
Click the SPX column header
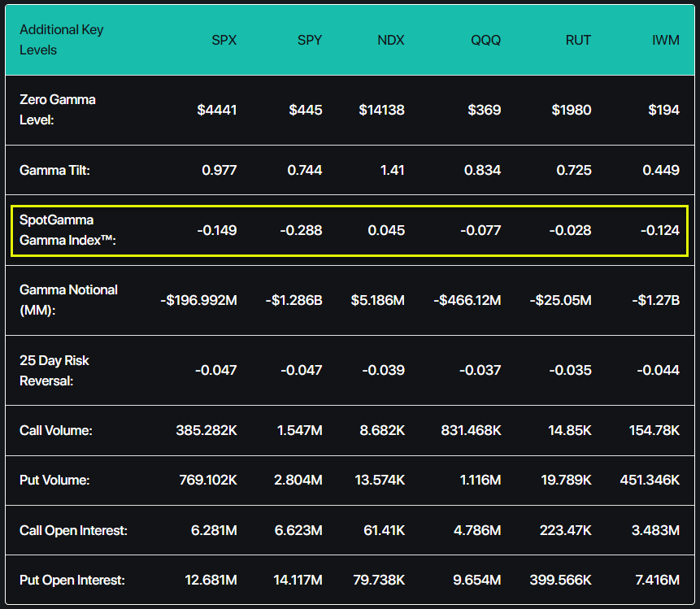[224, 40]
